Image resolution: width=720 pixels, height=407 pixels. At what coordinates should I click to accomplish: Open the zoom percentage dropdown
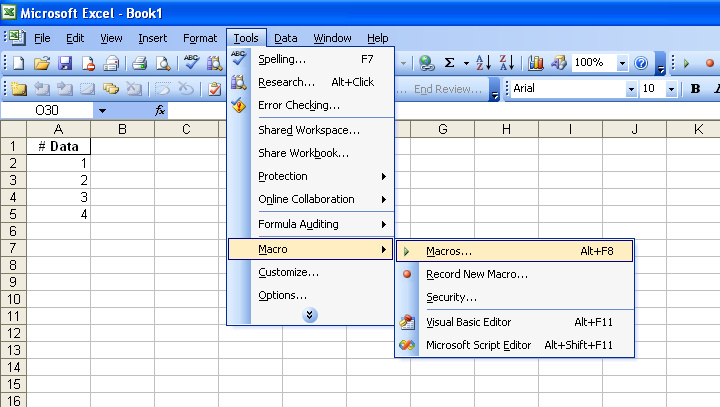[x=622, y=63]
